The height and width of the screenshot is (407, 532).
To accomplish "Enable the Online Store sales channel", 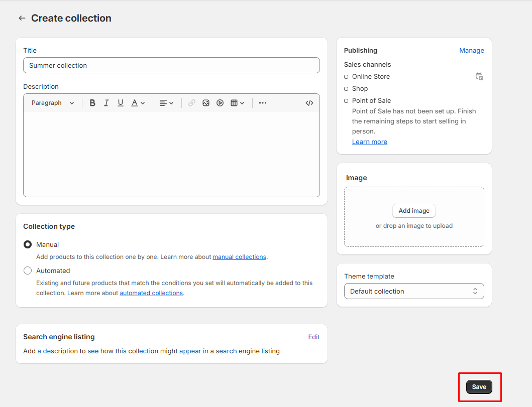I will point(346,76).
